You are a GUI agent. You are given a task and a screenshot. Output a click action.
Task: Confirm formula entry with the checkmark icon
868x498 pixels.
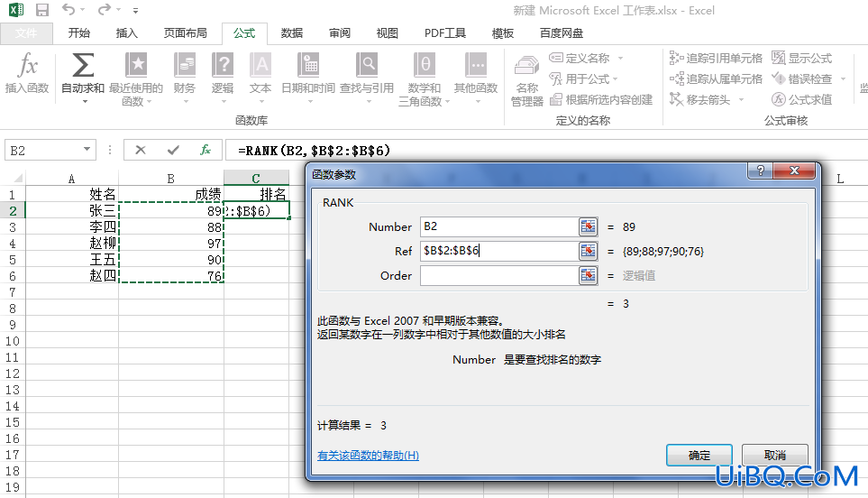pyautogui.click(x=173, y=150)
